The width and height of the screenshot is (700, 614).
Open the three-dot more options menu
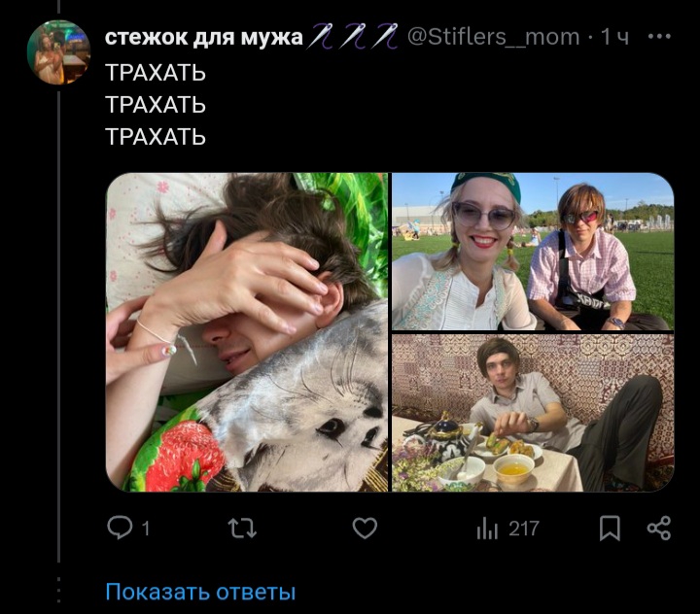[x=659, y=37]
